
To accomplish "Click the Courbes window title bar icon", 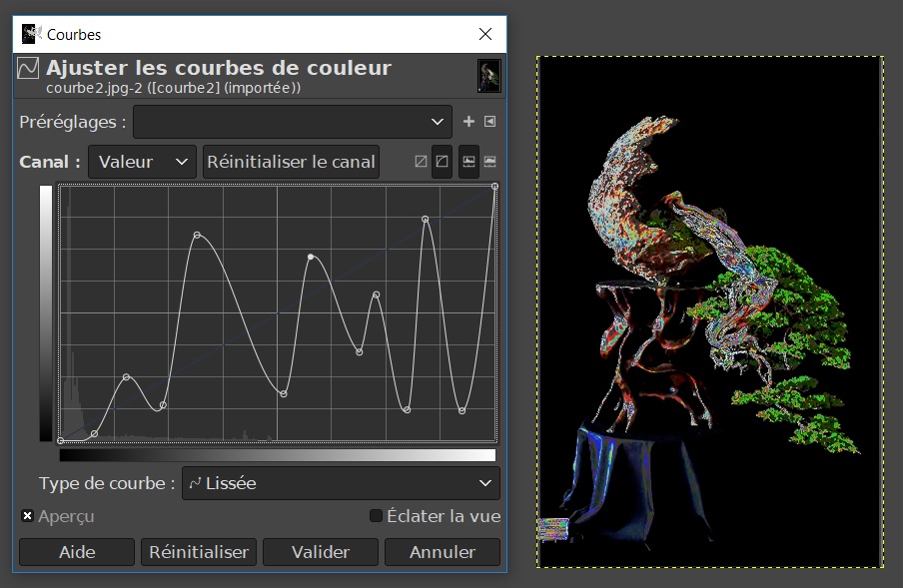I will 32,34.
